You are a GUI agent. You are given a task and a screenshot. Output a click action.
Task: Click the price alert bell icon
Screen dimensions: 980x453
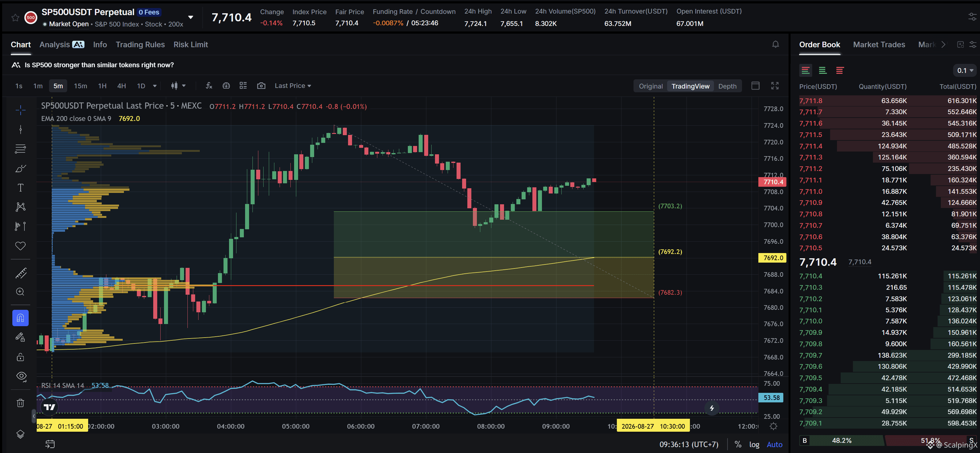click(x=775, y=44)
